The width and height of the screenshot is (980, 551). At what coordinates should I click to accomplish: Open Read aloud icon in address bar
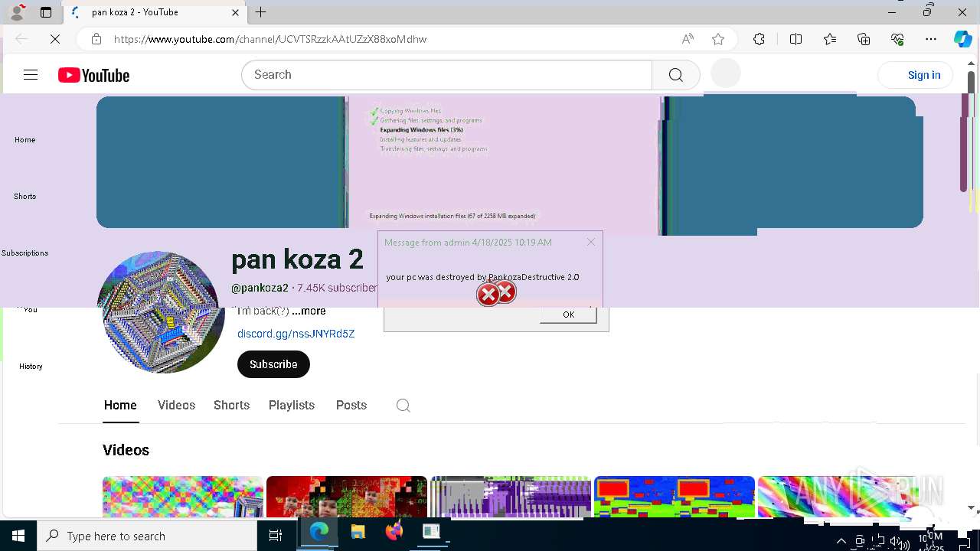point(688,39)
